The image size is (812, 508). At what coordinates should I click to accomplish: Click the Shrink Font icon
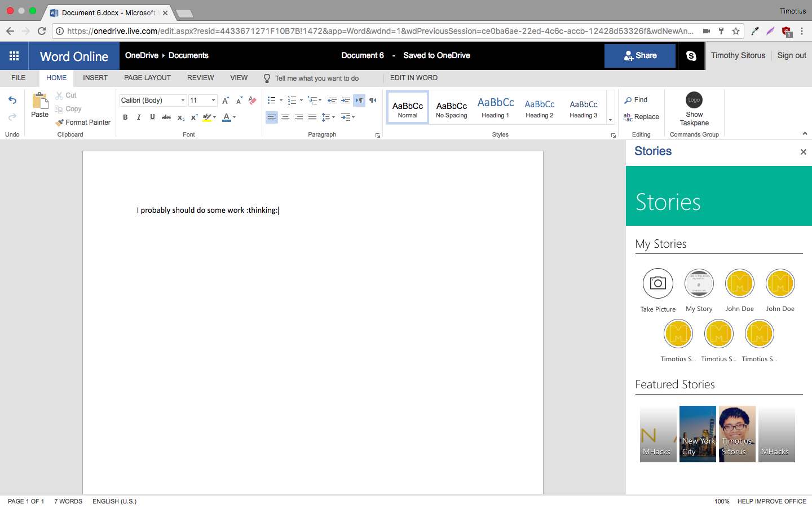point(239,100)
